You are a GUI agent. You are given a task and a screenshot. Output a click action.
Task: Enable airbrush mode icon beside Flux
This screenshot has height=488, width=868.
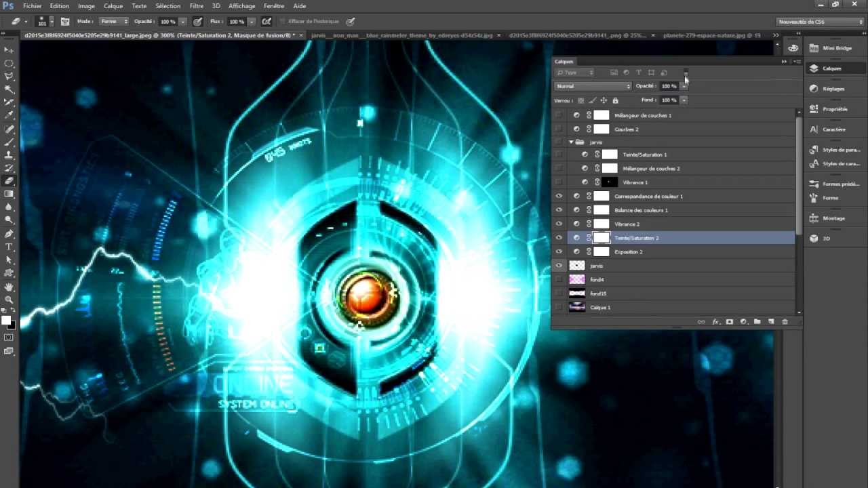point(267,22)
